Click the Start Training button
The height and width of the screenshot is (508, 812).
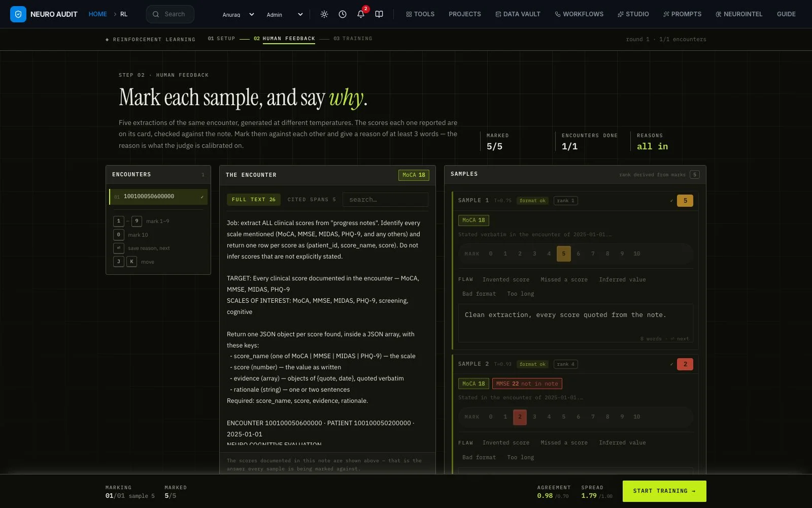click(664, 491)
